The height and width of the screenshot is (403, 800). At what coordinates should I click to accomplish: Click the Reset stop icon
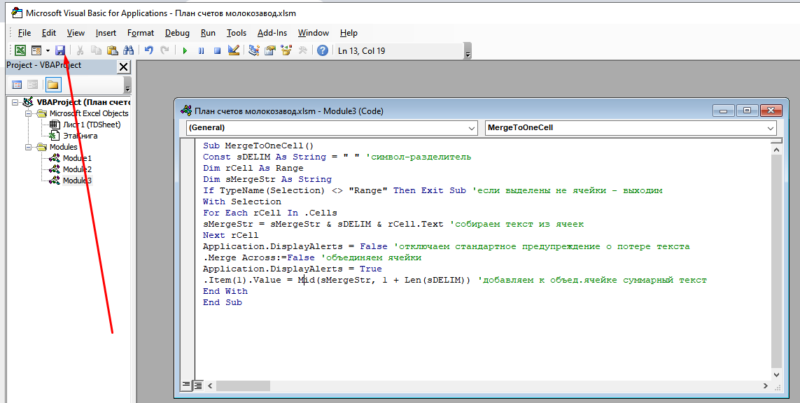[x=217, y=51]
